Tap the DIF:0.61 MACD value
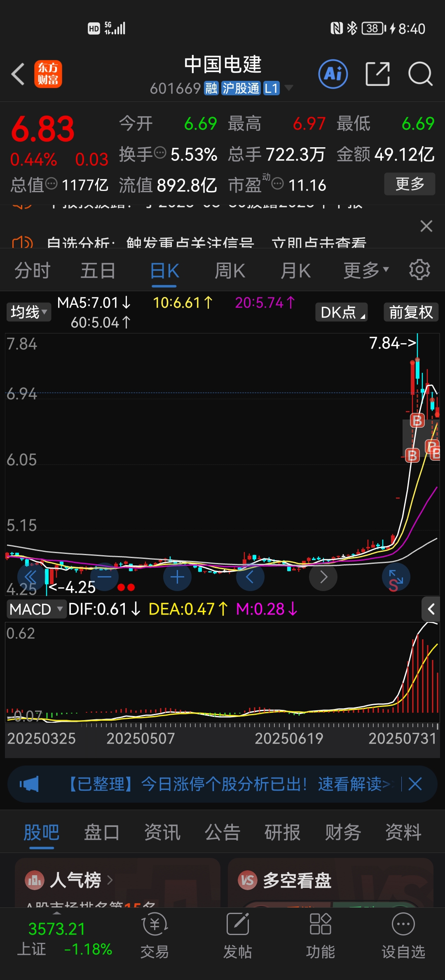Screen dimensions: 445x980 [x=104, y=609]
